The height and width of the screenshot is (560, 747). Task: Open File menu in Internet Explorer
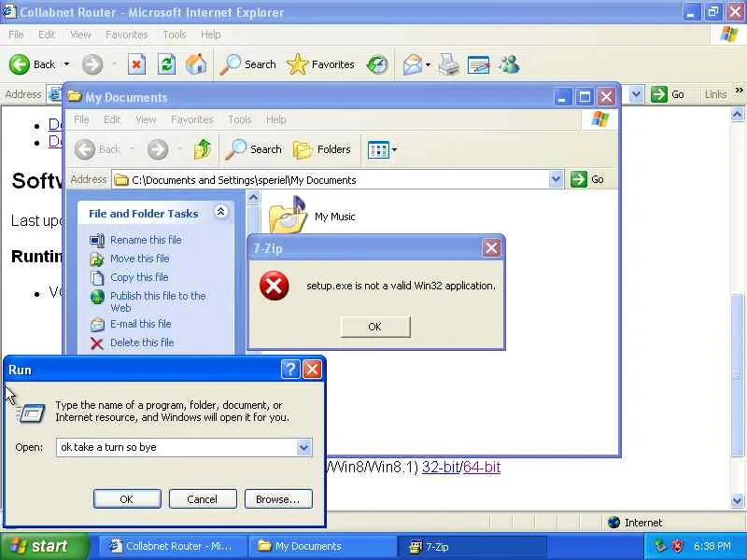tap(16, 35)
